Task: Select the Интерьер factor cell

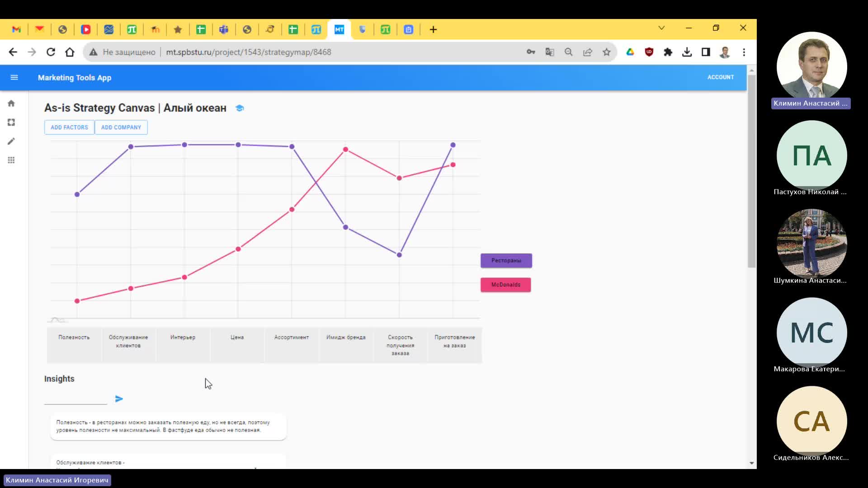Action: point(183,345)
